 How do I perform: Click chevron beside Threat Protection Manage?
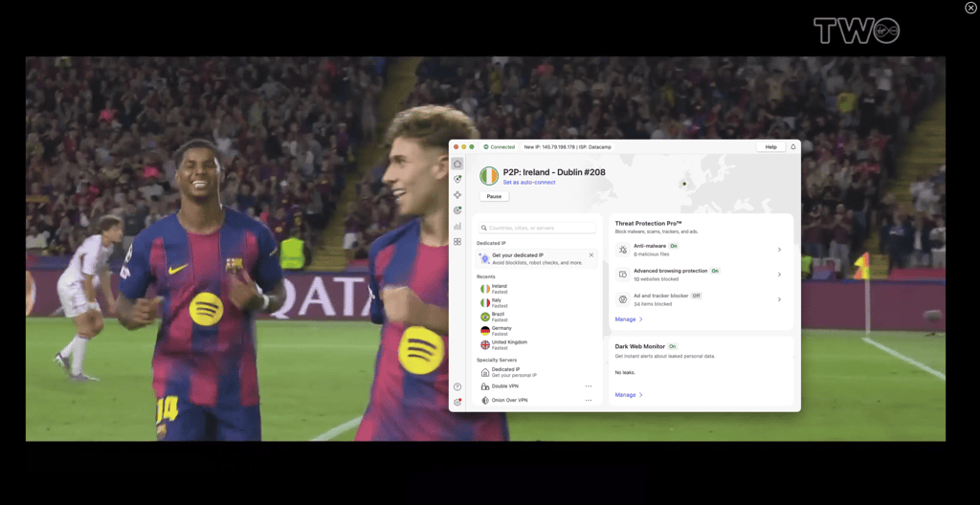tap(640, 319)
